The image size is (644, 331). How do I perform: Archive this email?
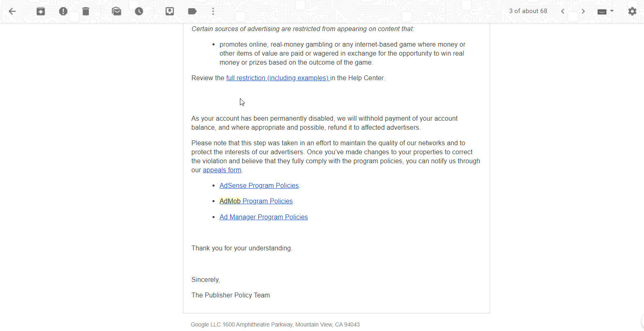pos(41,11)
